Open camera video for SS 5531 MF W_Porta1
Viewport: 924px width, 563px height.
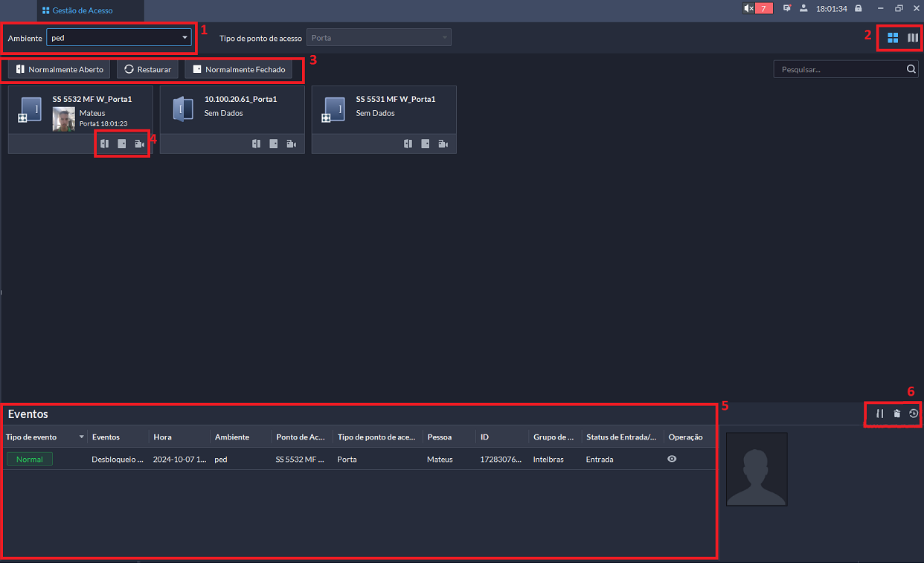point(443,144)
